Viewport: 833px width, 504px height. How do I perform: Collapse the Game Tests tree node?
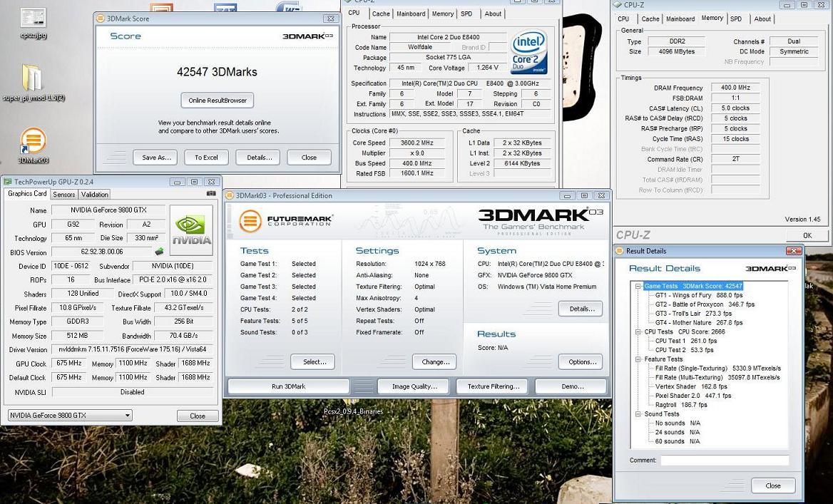[638, 286]
